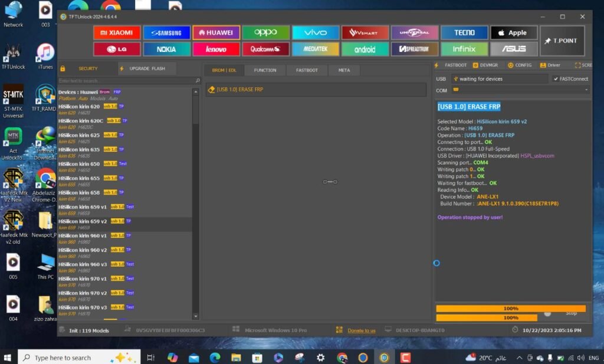Open the Function tab
The image size is (604, 364).
click(x=265, y=70)
